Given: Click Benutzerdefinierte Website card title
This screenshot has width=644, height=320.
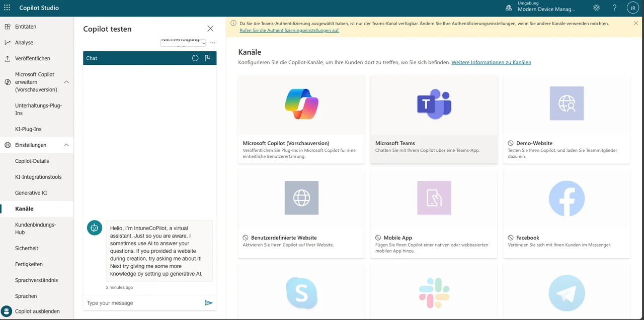Looking at the screenshot, I should tap(284, 238).
